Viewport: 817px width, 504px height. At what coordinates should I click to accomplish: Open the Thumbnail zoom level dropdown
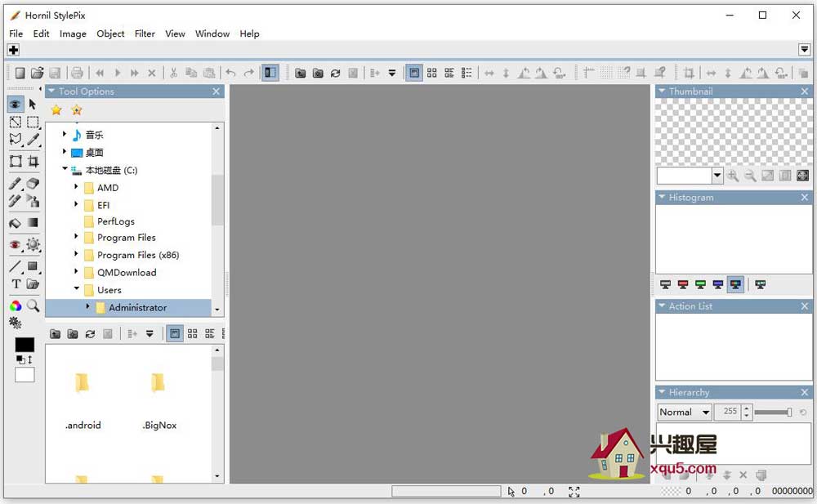717,176
